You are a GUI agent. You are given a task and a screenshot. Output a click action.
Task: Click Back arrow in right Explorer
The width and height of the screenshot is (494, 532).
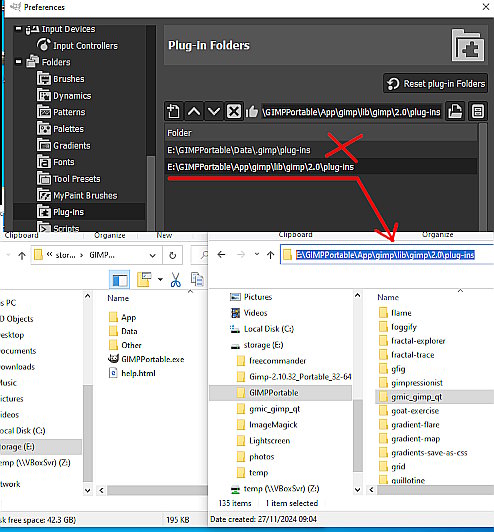coord(221,254)
